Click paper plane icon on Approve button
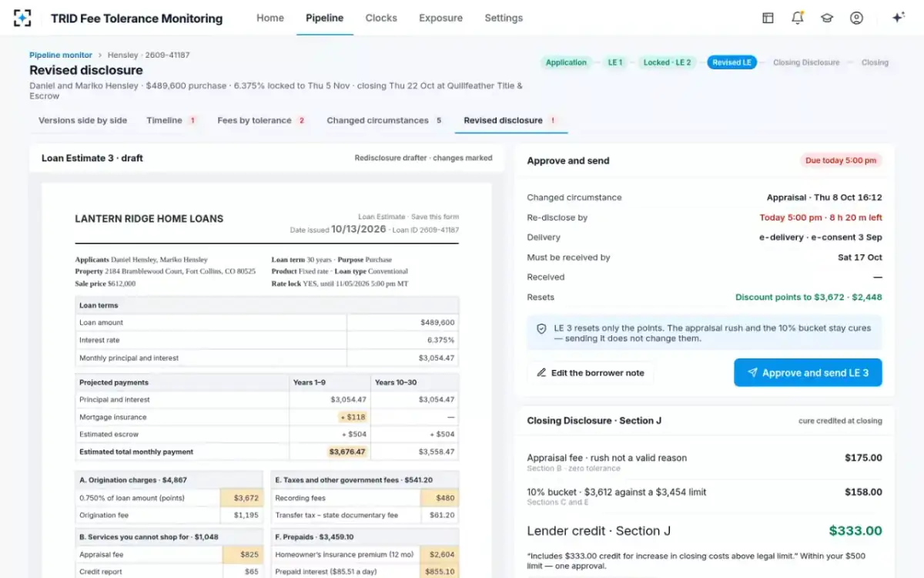This screenshot has height=578, width=924. click(752, 373)
